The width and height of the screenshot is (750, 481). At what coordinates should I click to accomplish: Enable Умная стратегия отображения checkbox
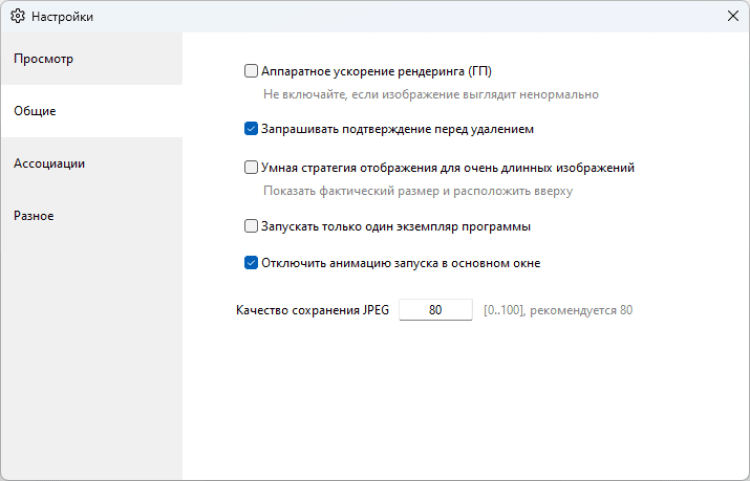click(251, 168)
